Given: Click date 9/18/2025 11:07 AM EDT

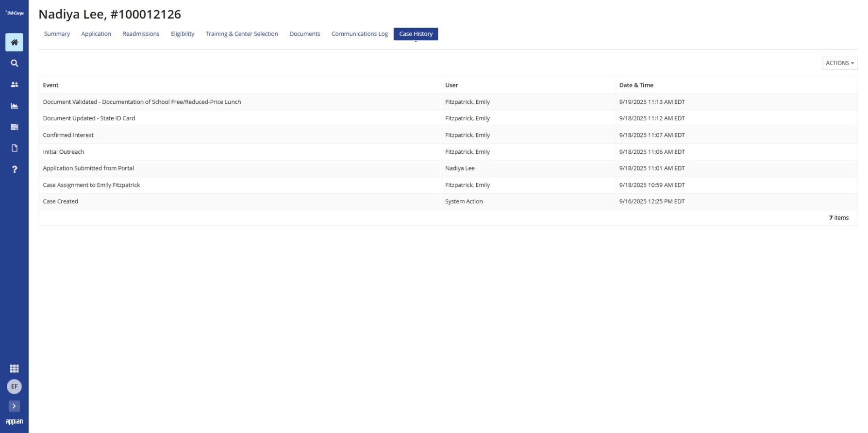Looking at the screenshot, I should coord(652,135).
